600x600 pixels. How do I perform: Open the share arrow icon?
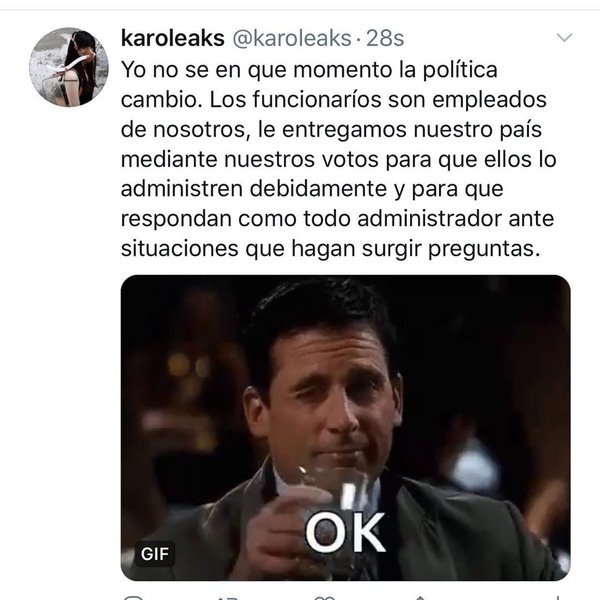[420, 598]
